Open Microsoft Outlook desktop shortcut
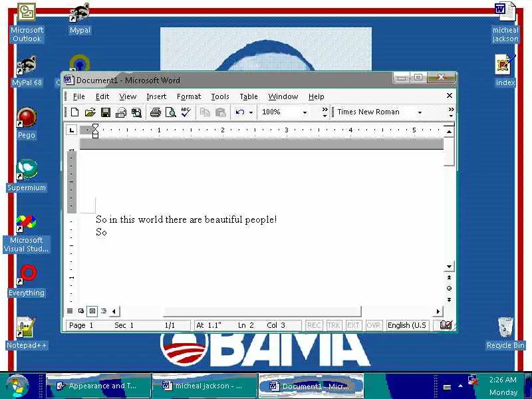Image resolution: width=532 pixels, height=399 pixels. click(x=27, y=23)
